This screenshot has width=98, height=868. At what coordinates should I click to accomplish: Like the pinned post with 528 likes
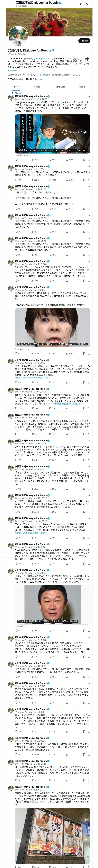52,160
